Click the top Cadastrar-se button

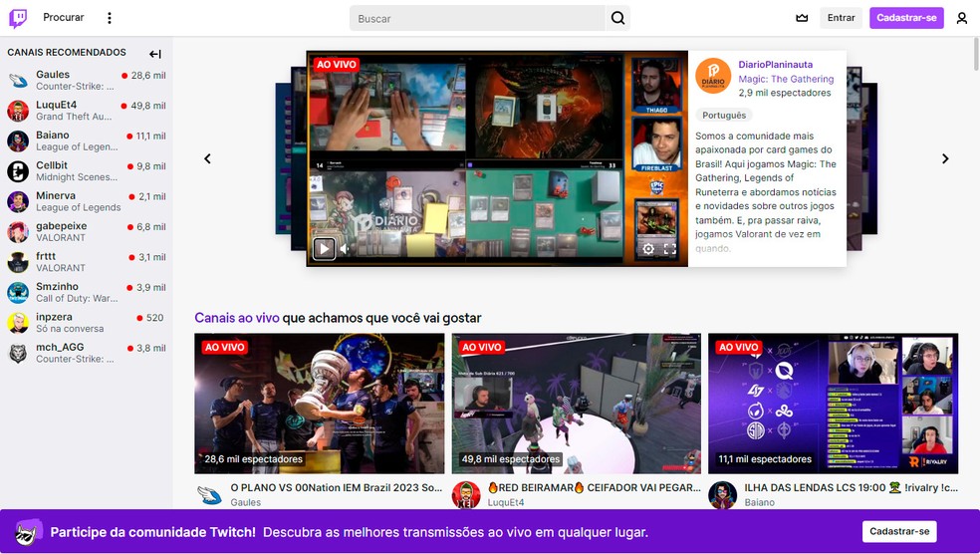coord(906,18)
